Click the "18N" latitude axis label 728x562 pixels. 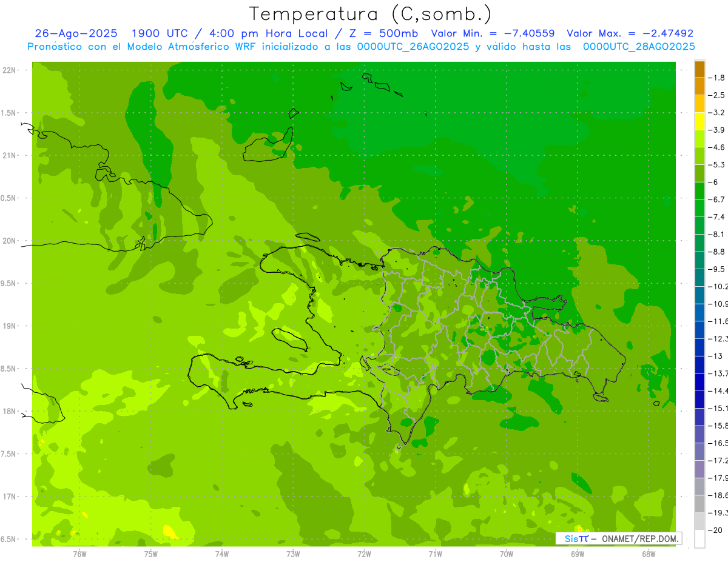(x=10, y=412)
